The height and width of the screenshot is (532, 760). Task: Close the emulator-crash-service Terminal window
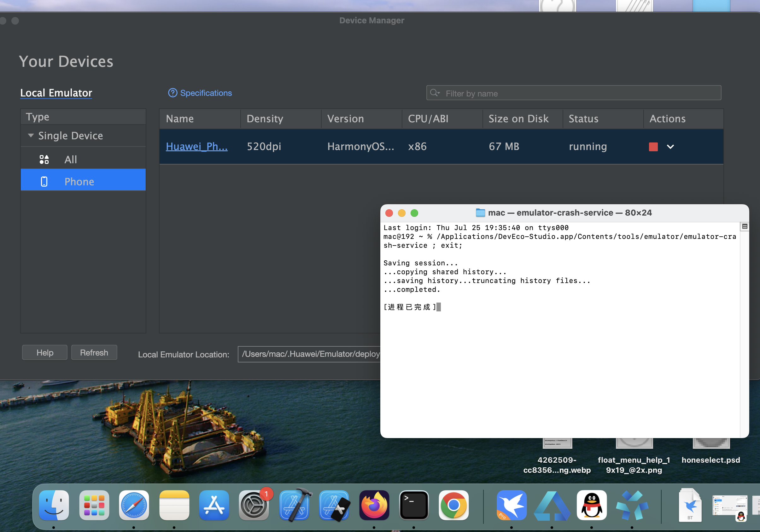coord(389,213)
